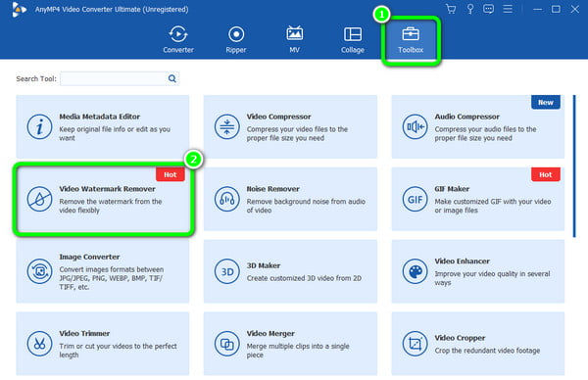This screenshot has width=588, height=380.
Task: Click the Video Cropper icon
Action: coord(415,344)
